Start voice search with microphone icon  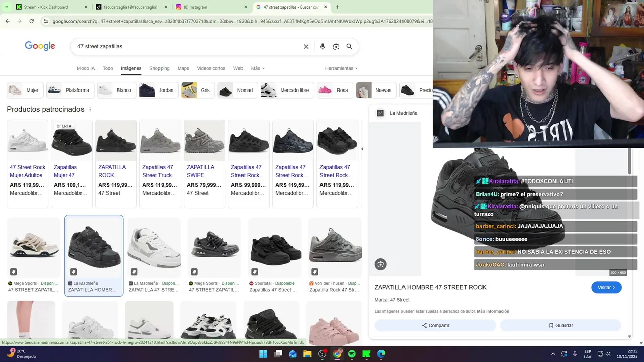(323, 46)
